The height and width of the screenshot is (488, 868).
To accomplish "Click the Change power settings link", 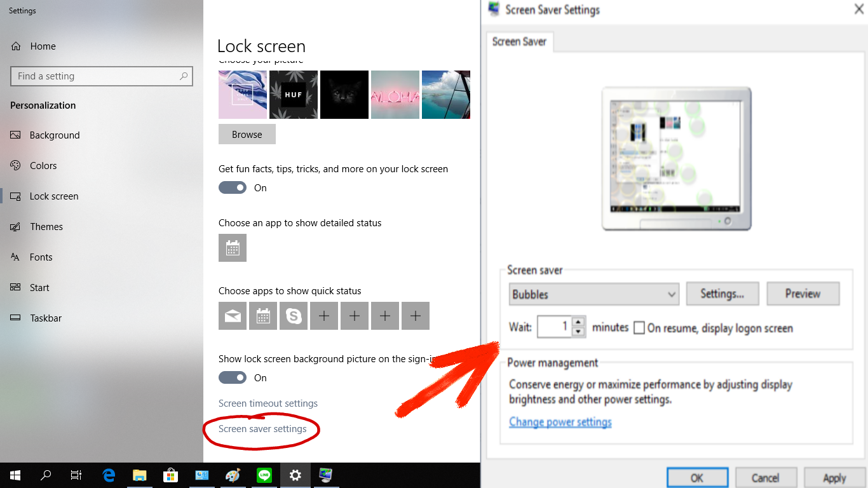I will click(x=560, y=422).
